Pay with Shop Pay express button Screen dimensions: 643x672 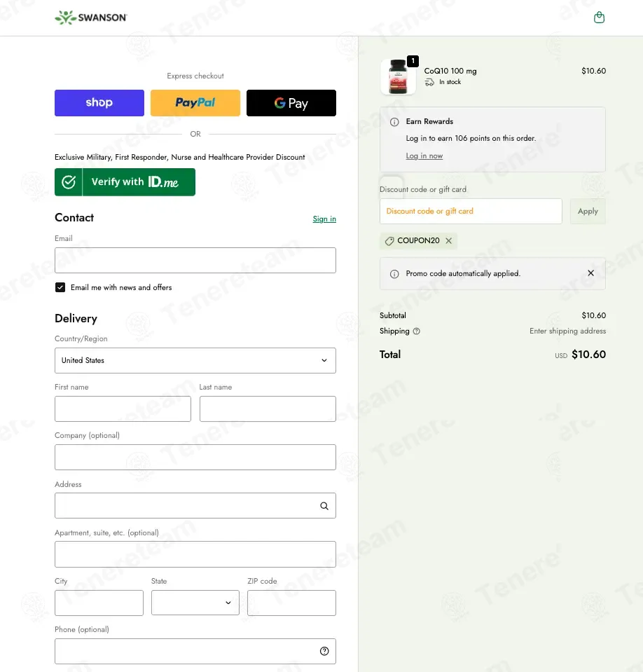[99, 103]
